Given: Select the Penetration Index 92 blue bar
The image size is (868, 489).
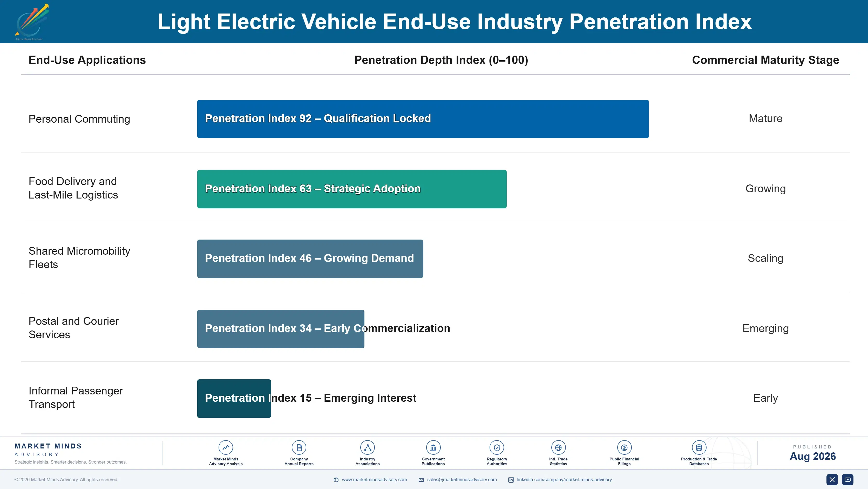Looking at the screenshot, I should pyautogui.click(x=423, y=119).
